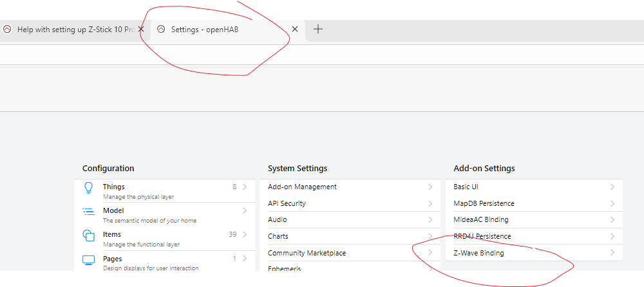Click the browser address bar
Image resolution: width=644 pixels, height=287 pixels.
pos(322,55)
